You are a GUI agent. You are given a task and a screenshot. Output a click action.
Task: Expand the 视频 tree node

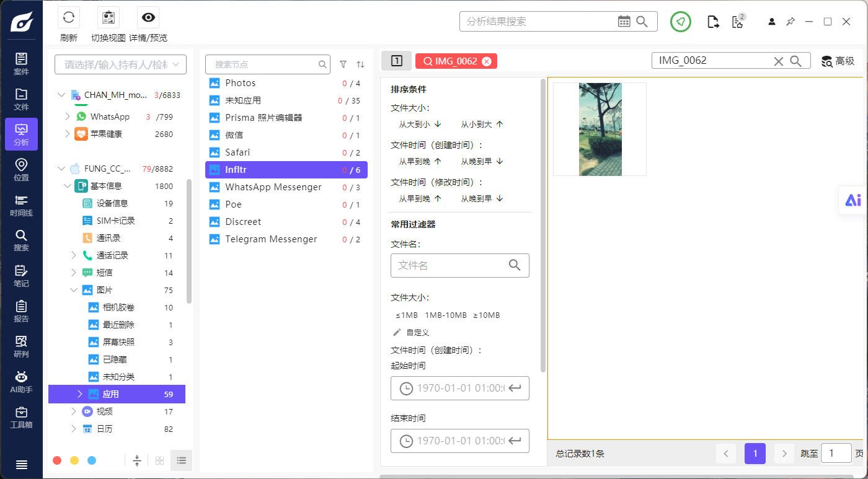point(74,411)
